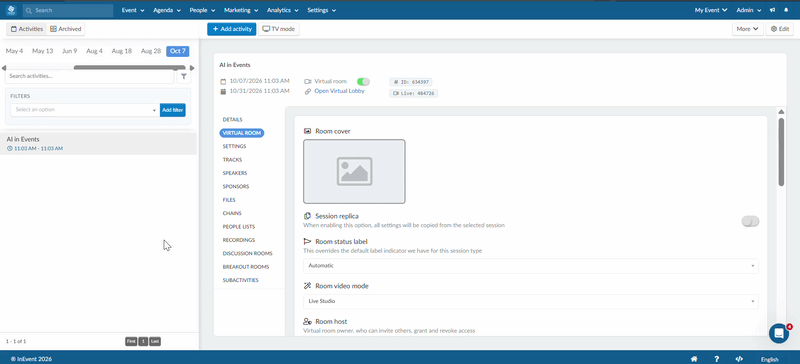Click the help question mark icon
Image resolution: width=800 pixels, height=364 pixels.
pos(716,359)
